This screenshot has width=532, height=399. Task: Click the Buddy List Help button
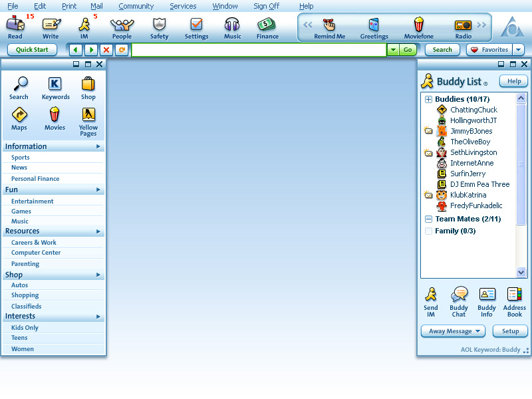pyautogui.click(x=513, y=81)
